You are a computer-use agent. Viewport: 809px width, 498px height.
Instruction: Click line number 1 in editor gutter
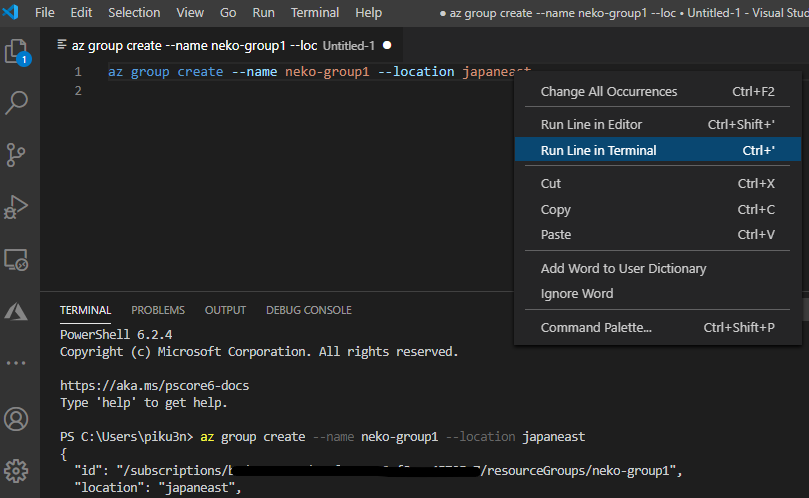(78, 71)
